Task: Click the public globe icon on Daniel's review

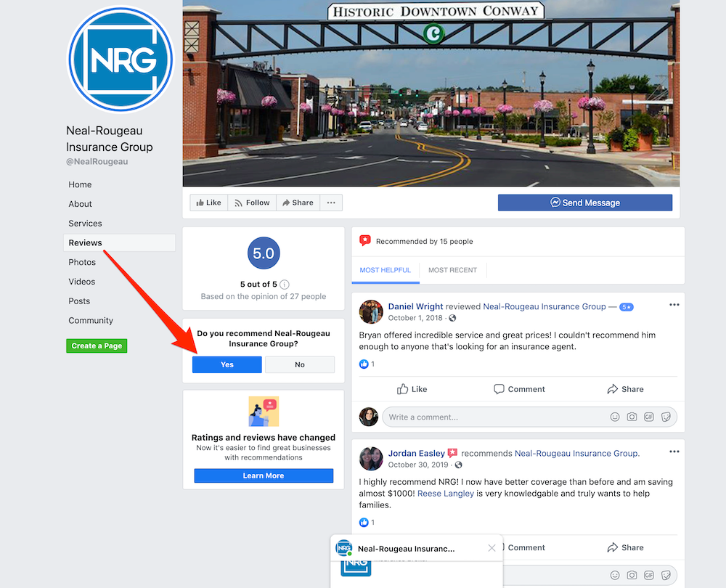Action: pos(452,318)
